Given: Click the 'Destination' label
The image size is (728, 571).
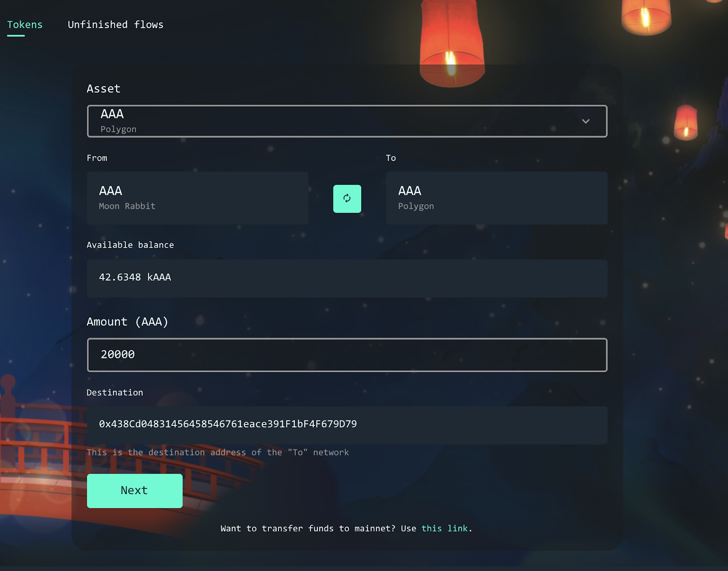Looking at the screenshot, I should (115, 392).
